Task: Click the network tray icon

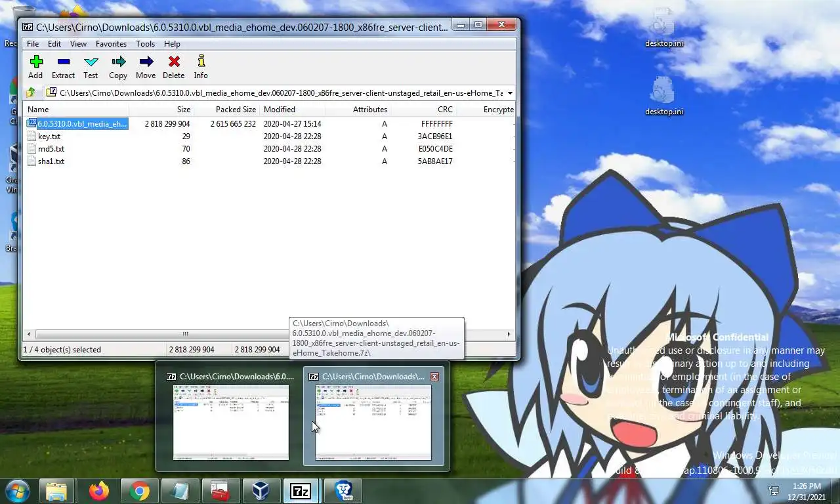Action: click(774, 491)
